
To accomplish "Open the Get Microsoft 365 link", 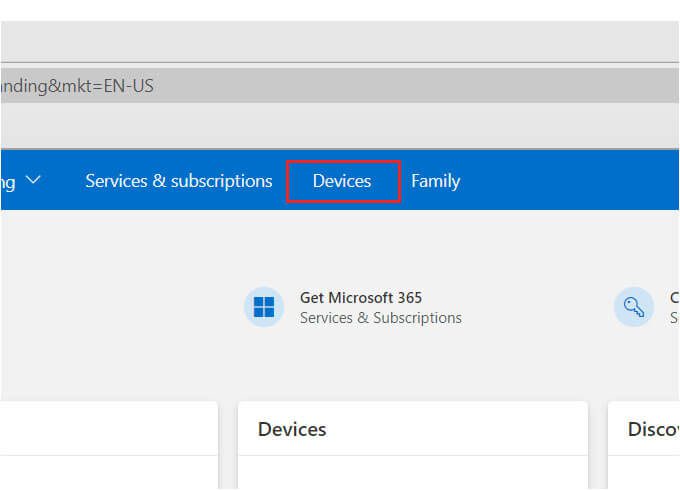I will tap(361, 298).
